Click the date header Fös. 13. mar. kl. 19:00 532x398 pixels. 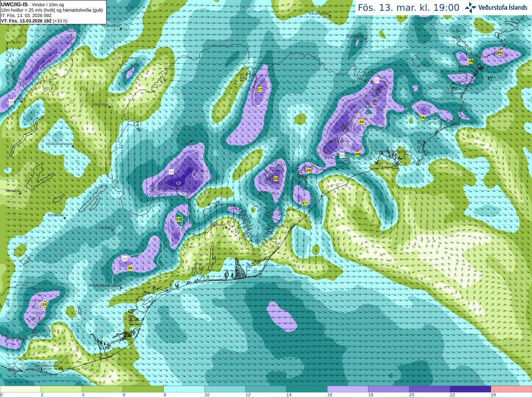[409, 7]
